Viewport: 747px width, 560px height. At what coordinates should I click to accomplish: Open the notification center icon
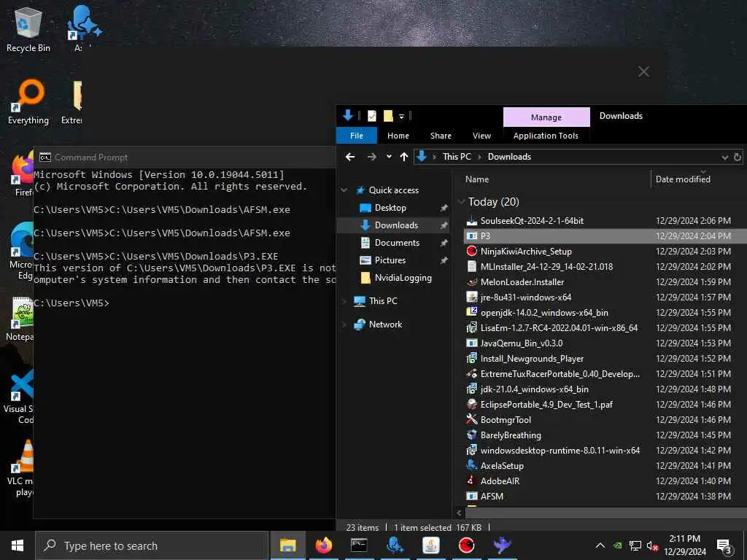(x=724, y=546)
